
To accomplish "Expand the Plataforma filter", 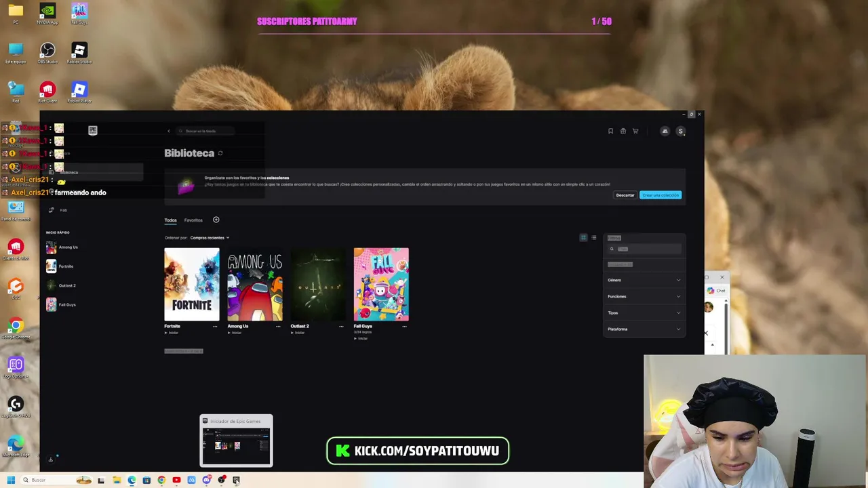I will point(644,329).
